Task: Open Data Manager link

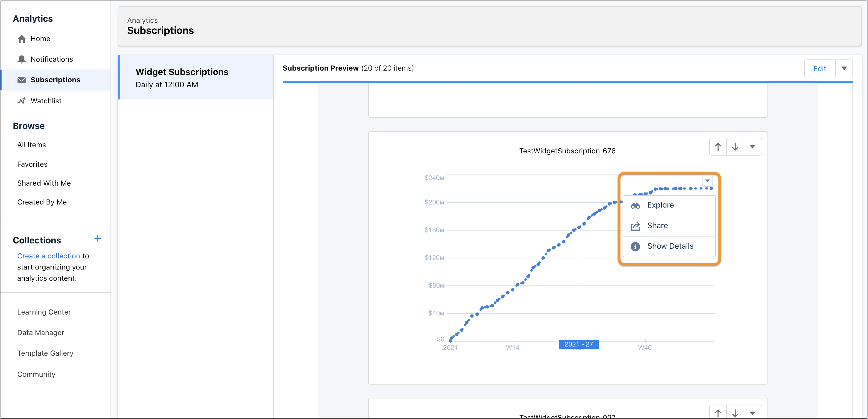Action: tap(41, 333)
